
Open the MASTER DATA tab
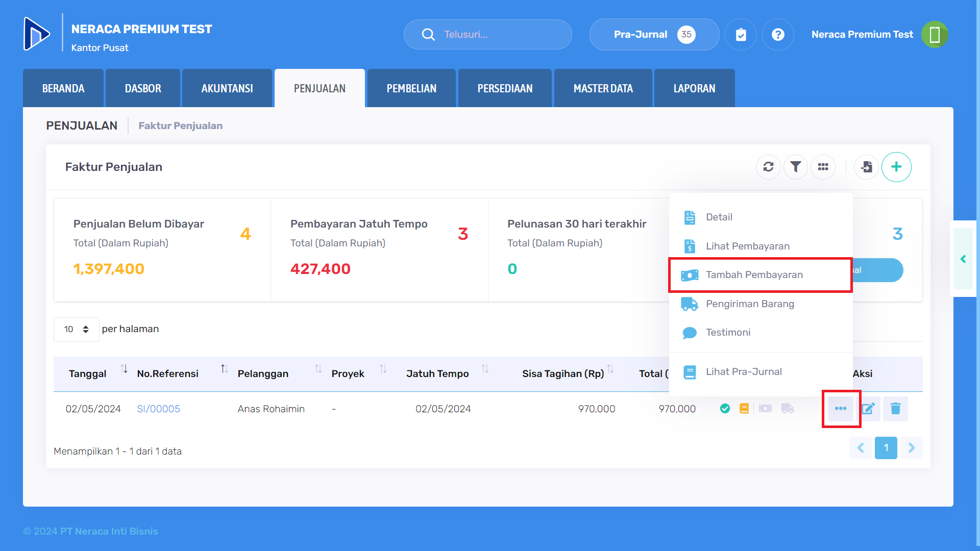[x=603, y=88]
